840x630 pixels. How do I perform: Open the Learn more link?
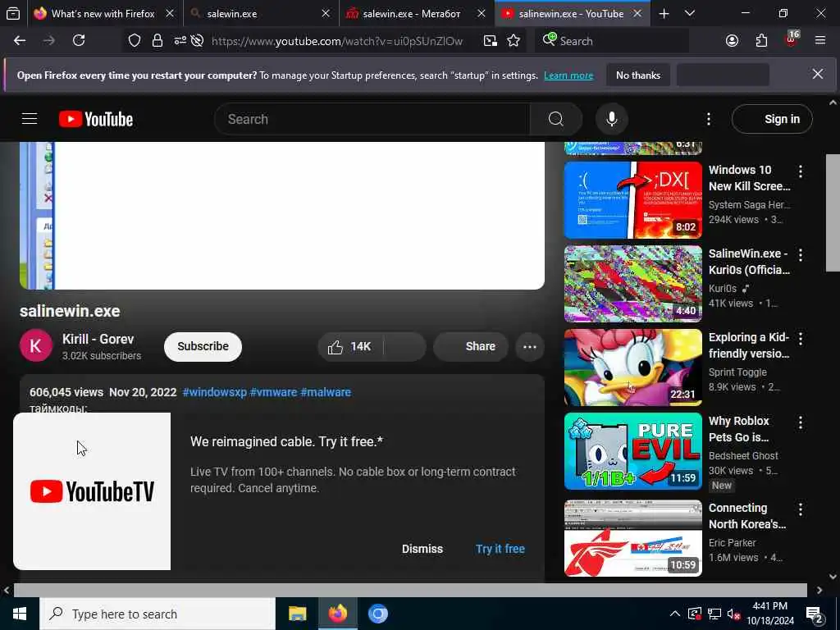(x=568, y=75)
